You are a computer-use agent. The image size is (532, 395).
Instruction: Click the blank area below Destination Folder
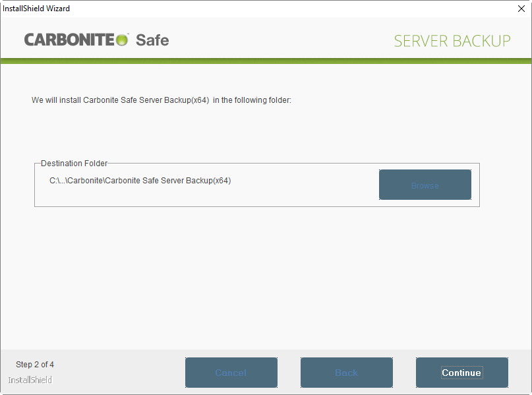264,277
